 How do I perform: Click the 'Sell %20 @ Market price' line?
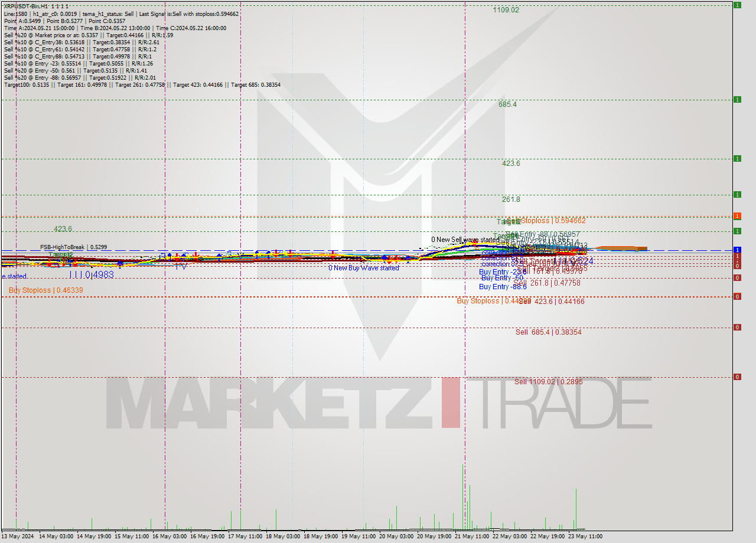pyautogui.click(x=89, y=35)
